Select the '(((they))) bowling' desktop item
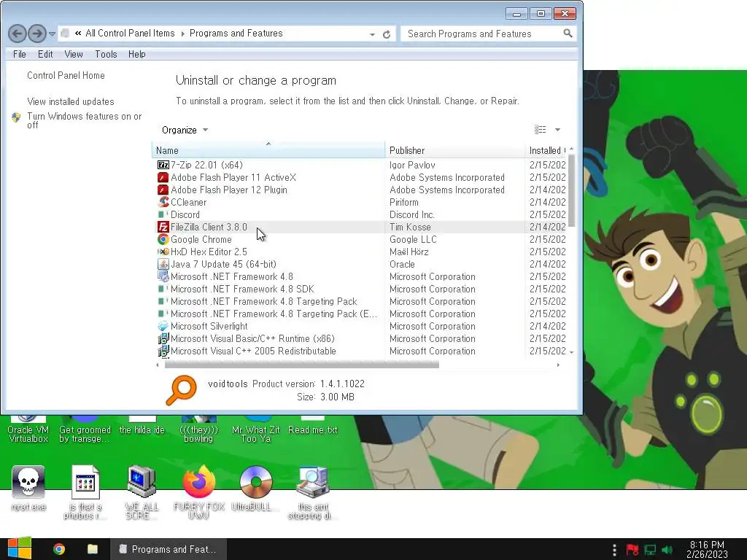The height and width of the screenshot is (560, 747). point(198,429)
